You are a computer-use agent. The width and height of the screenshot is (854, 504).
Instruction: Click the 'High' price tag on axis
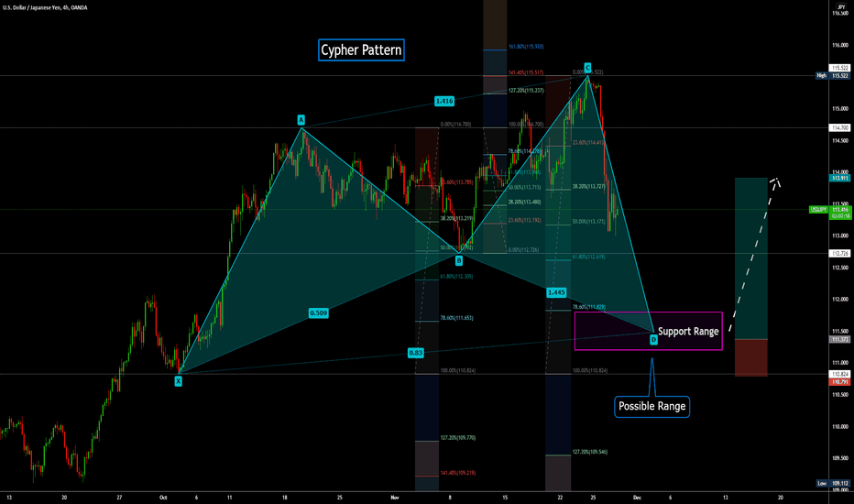tap(821, 76)
